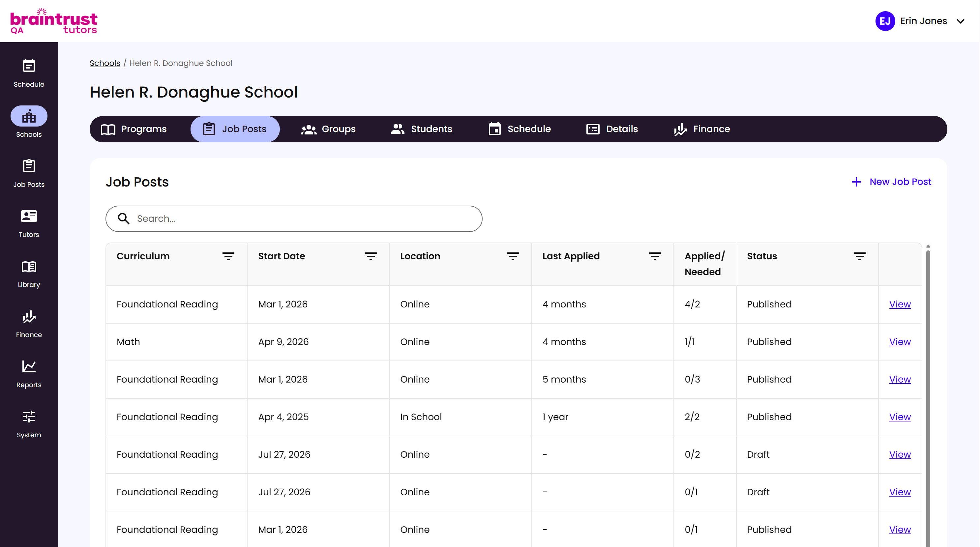View the Draft job post needing 0/2
The height and width of the screenshot is (547, 980).
900,454
